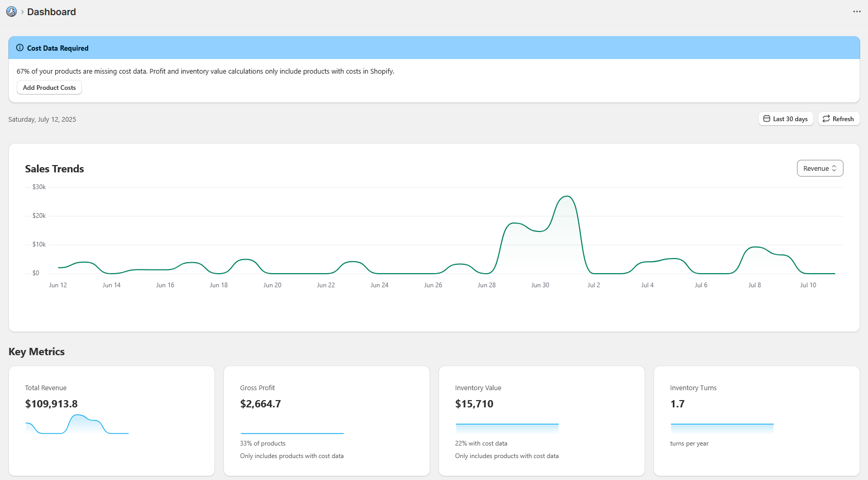Click the Inventory Value card label
The height and width of the screenshot is (480, 868).
pos(478,388)
